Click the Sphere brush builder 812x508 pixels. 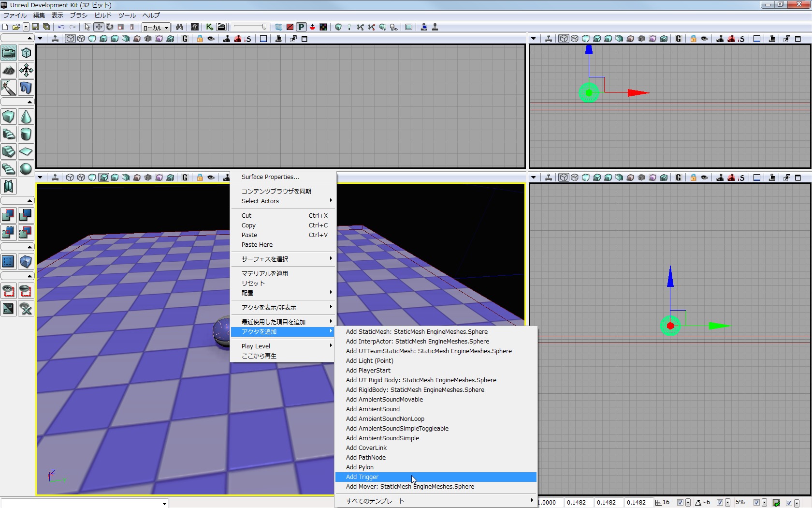click(26, 169)
